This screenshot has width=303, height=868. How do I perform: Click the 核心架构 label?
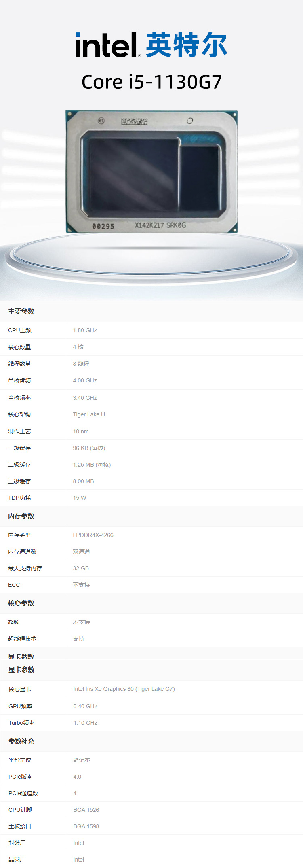tap(19, 414)
